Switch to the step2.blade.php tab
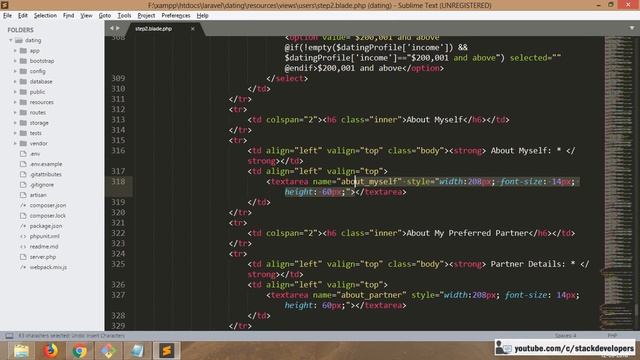The image size is (640, 360). coord(153,29)
